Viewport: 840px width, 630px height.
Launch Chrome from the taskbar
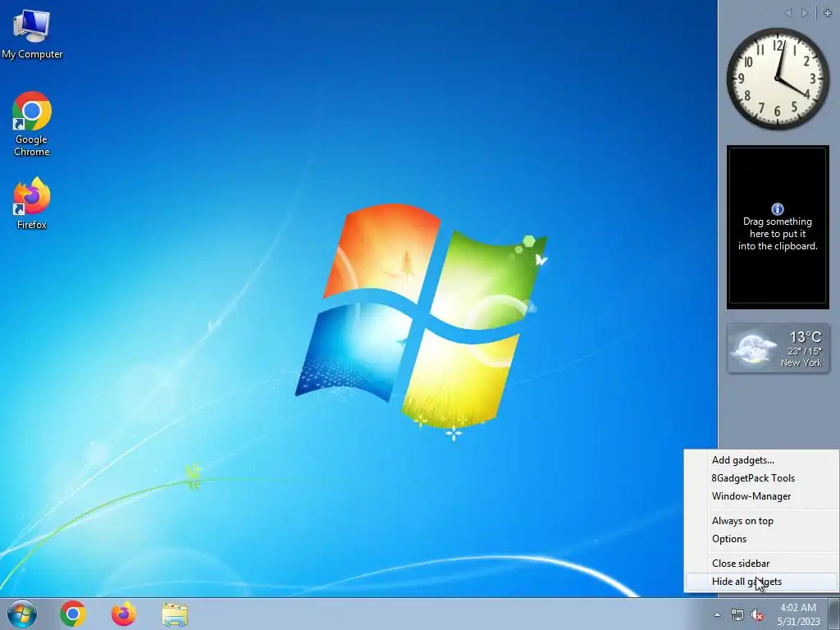point(73,614)
